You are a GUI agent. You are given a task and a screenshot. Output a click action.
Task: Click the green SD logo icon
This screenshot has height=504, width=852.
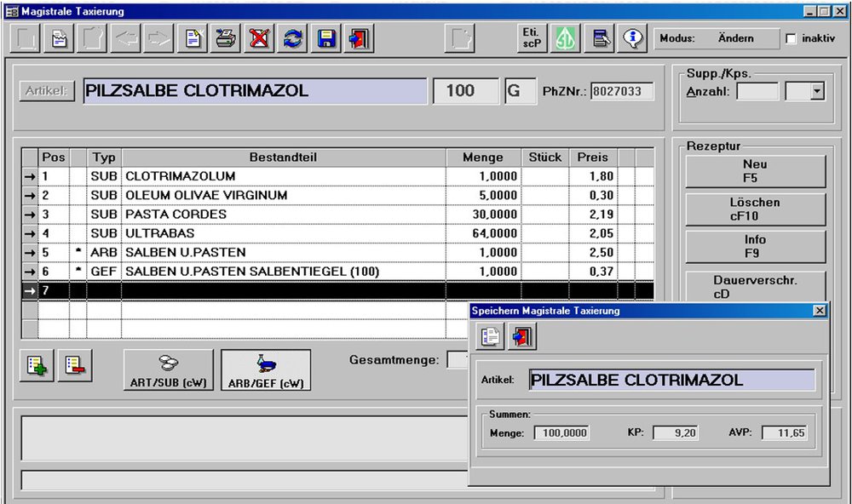coord(564,39)
